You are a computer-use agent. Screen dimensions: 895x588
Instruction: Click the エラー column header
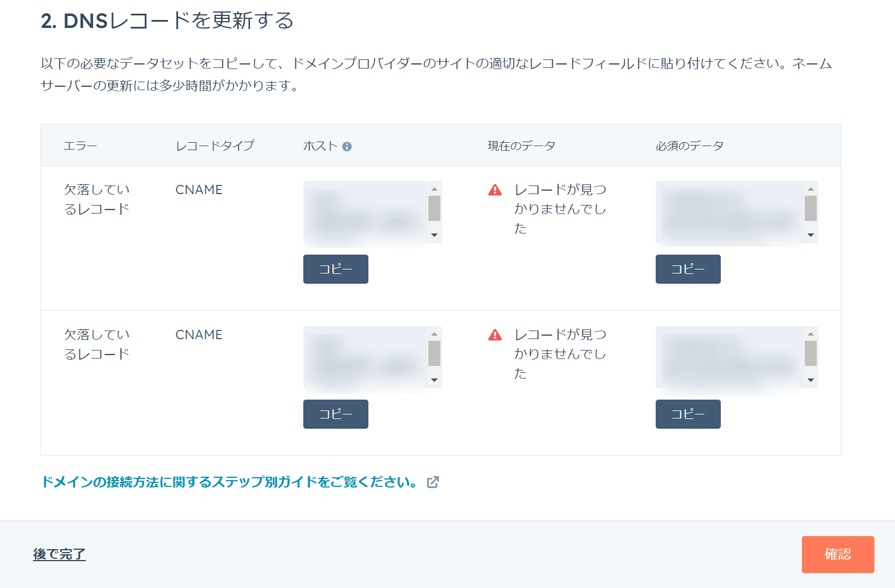click(81, 146)
